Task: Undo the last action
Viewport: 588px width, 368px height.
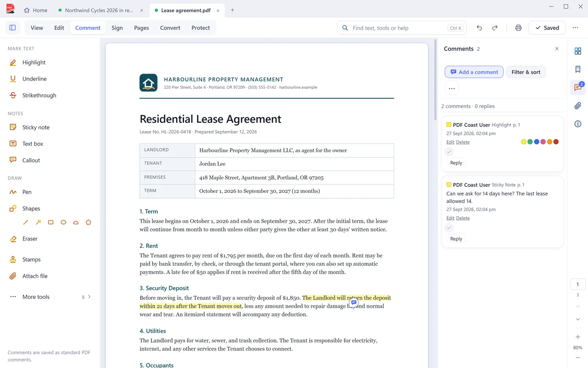Action: click(479, 28)
